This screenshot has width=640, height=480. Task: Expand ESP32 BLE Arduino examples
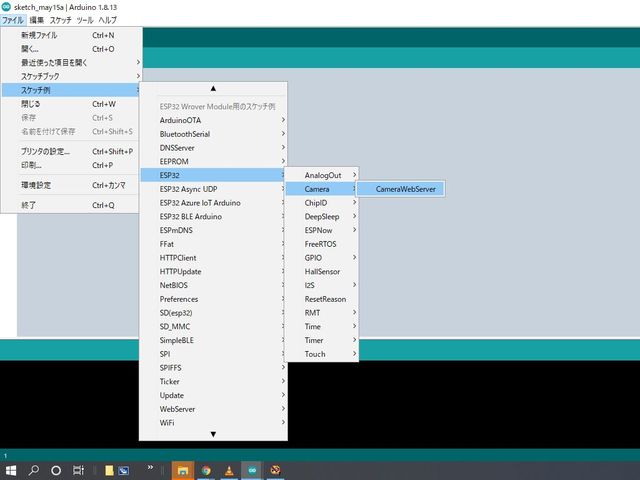(x=213, y=216)
